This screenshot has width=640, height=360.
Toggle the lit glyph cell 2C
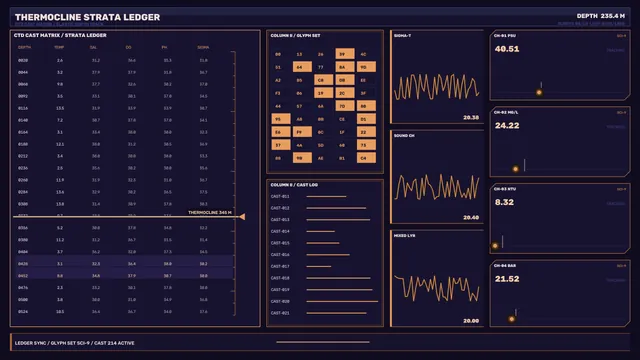point(345,93)
